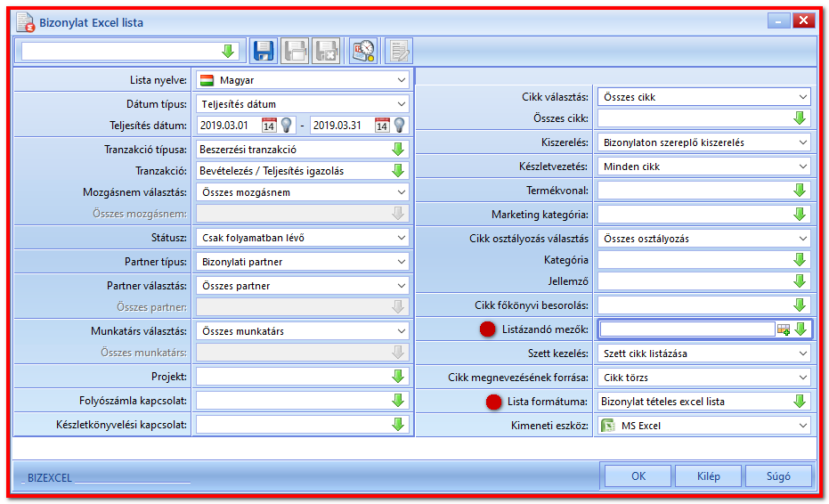Screen dimensions: 829x504
Task: Click into the Projekt input field
Action: point(294,377)
